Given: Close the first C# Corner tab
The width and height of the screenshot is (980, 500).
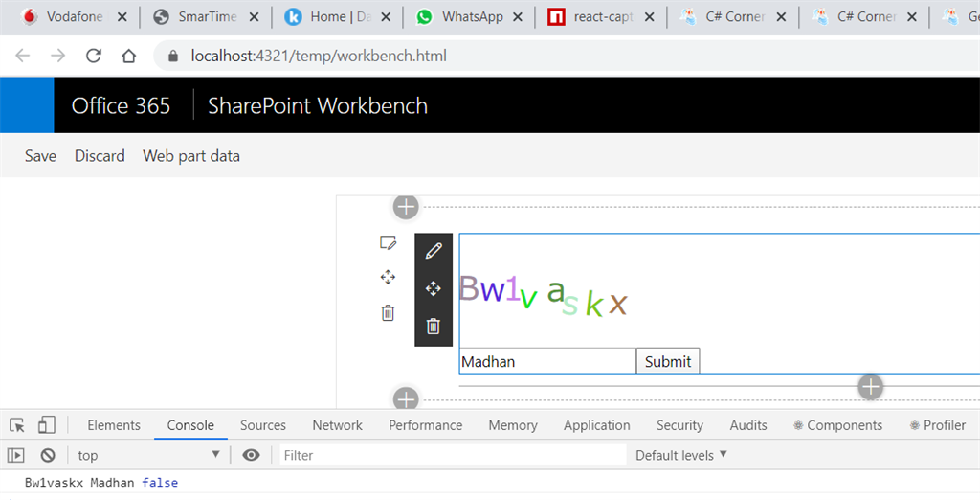Looking at the screenshot, I should (781, 17).
